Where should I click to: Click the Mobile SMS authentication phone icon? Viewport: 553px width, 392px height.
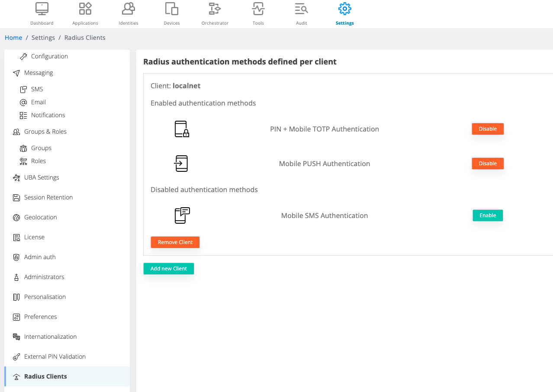[x=181, y=215]
